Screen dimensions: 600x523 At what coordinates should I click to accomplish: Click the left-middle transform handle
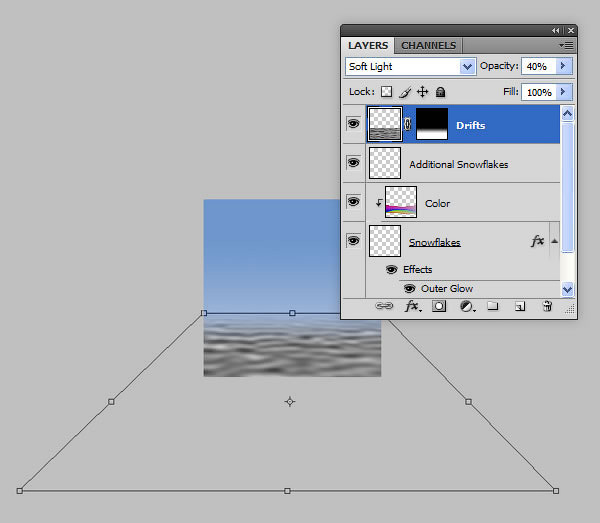pos(111,402)
